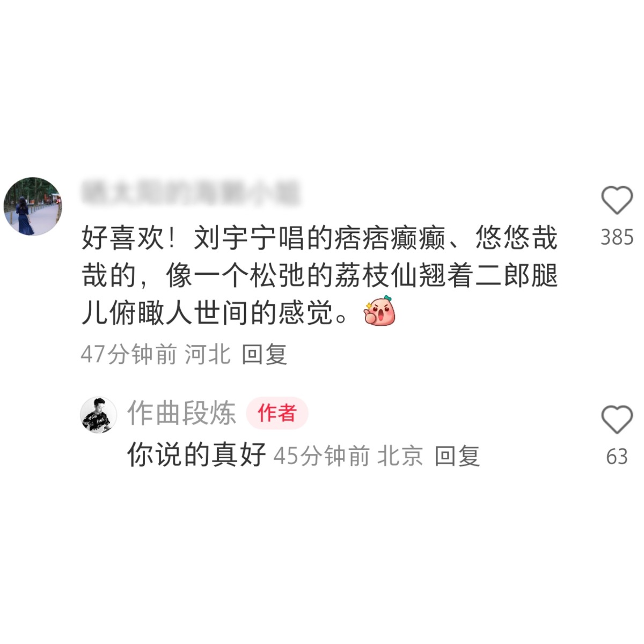644x644 pixels.
Task: Tap the 45分钟前 timestamp
Action: click(x=322, y=456)
